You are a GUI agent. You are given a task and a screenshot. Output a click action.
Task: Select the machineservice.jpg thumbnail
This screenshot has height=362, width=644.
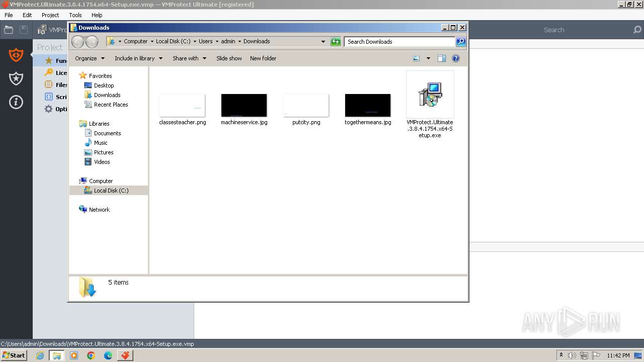point(244,105)
